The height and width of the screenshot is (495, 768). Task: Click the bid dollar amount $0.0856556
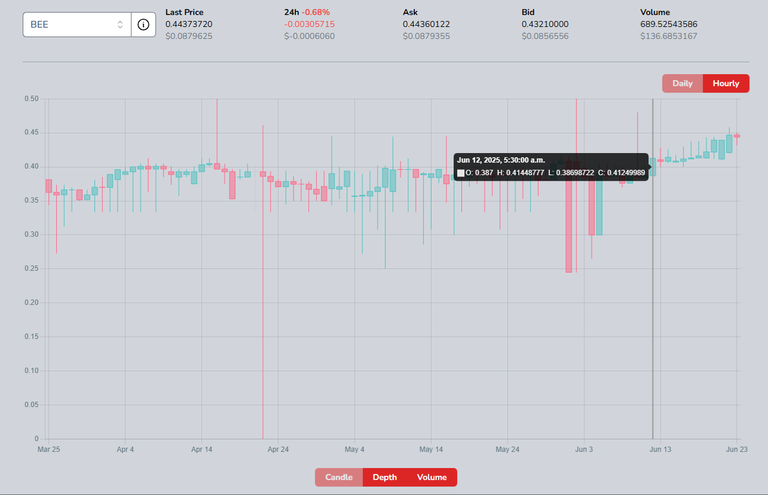[x=545, y=36]
